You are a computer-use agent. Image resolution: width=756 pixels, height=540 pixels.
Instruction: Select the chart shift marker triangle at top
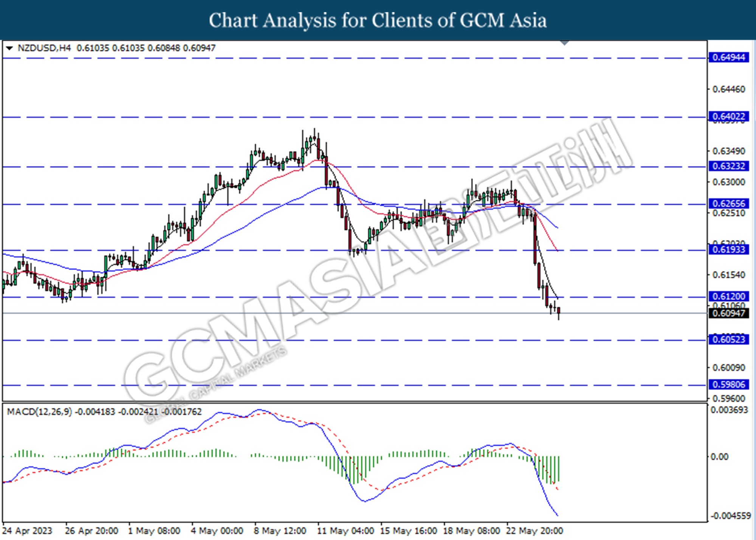[x=564, y=43]
